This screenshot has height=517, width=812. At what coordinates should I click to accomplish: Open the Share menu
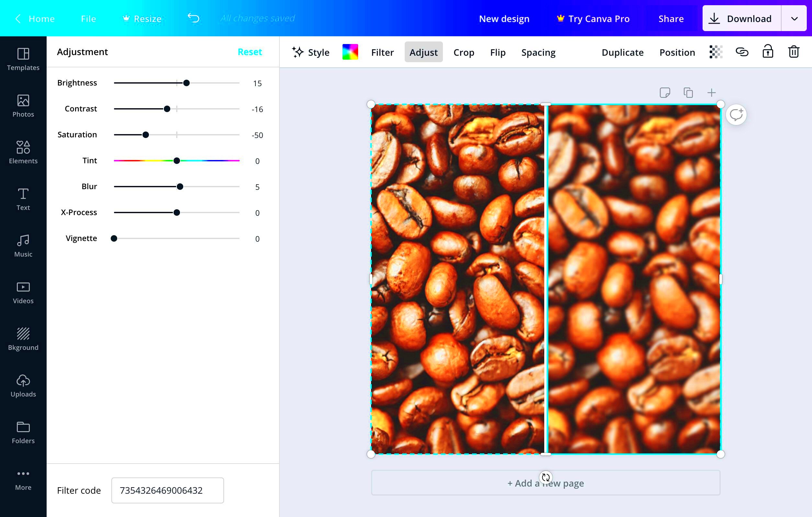point(671,18)
